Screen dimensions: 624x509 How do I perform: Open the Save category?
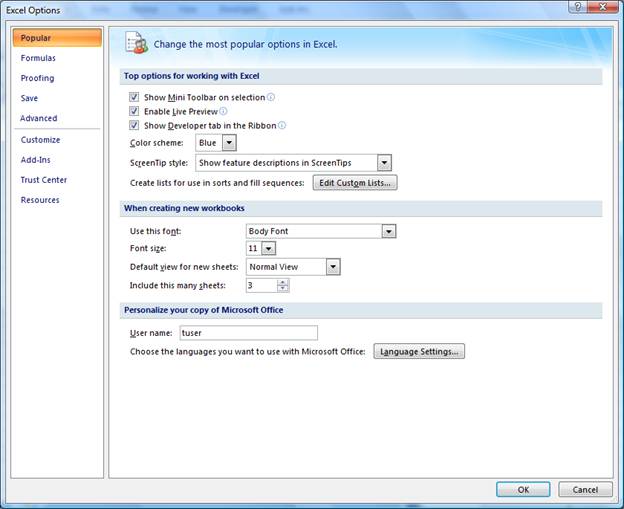[x=29, y=98]
